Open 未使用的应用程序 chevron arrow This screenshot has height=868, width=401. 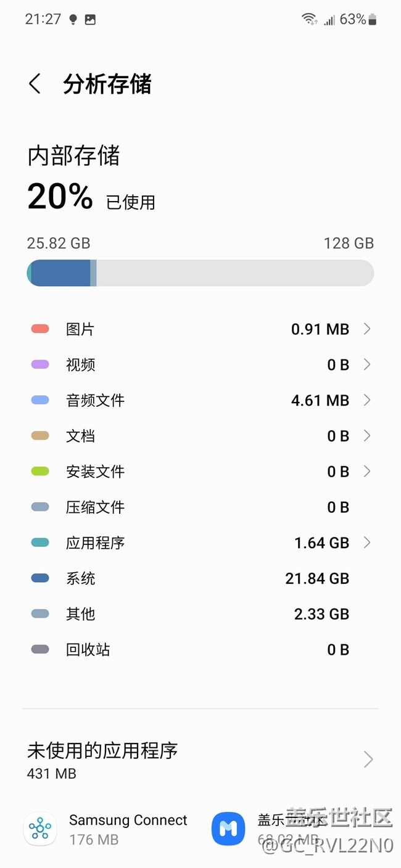click(368, 759)
